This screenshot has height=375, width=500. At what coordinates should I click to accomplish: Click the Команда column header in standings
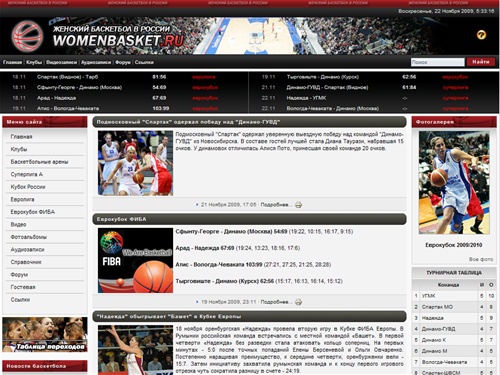(448, 285)
